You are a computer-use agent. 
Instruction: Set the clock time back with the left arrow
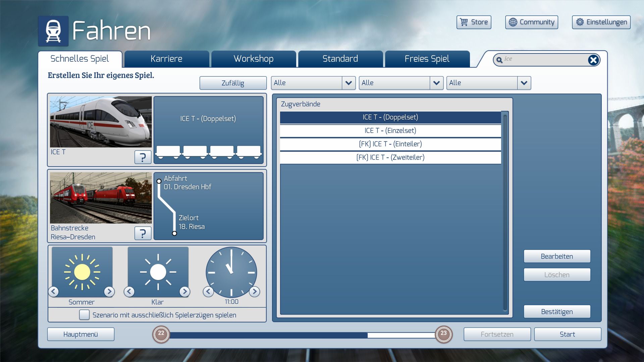(208, 292)
